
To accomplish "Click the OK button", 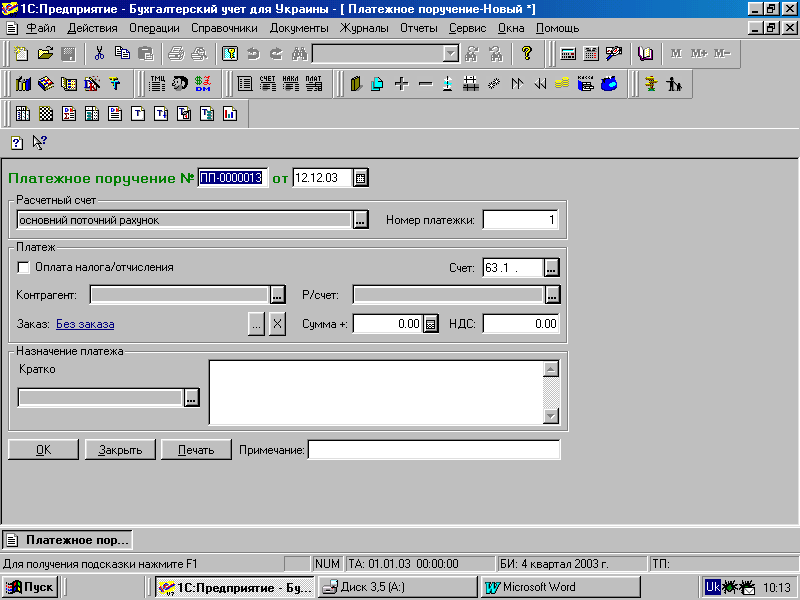I will tap(43, 449).
